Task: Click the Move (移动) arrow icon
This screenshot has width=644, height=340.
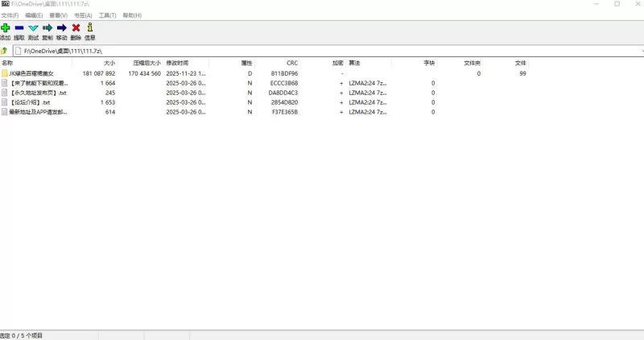Action: click(62, 28)
